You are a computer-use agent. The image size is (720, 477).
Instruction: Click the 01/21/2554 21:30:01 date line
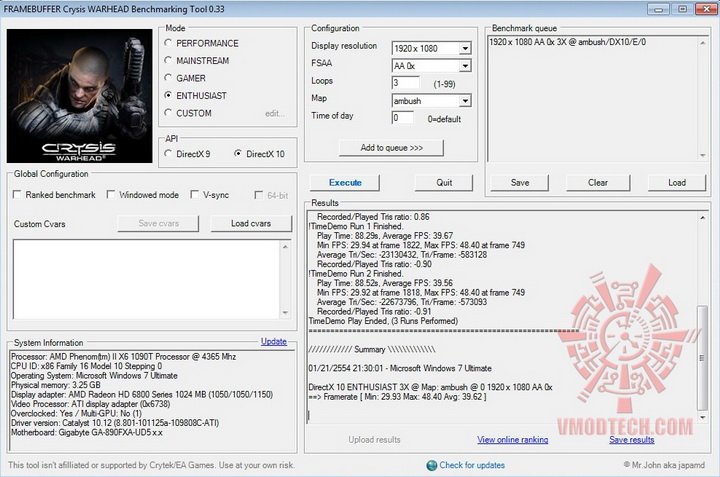click(x=400, y=368)
